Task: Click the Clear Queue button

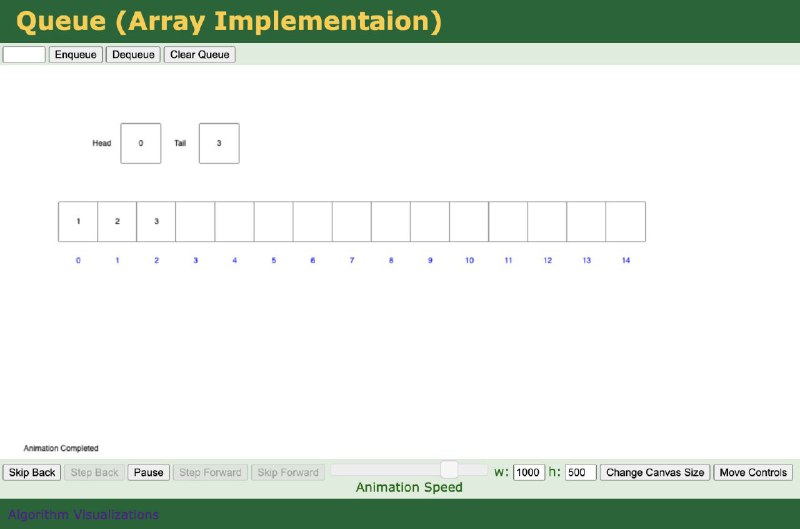Action: click(200, 54)
